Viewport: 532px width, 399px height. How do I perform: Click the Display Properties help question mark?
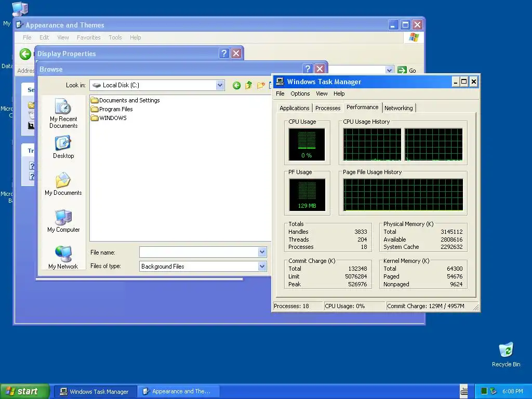coord(224,54)
